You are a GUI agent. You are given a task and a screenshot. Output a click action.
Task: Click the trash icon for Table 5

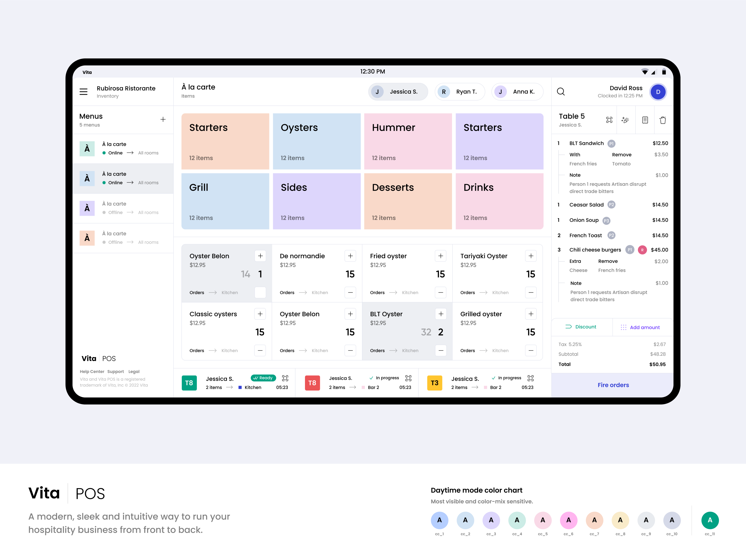coord(662,120)
